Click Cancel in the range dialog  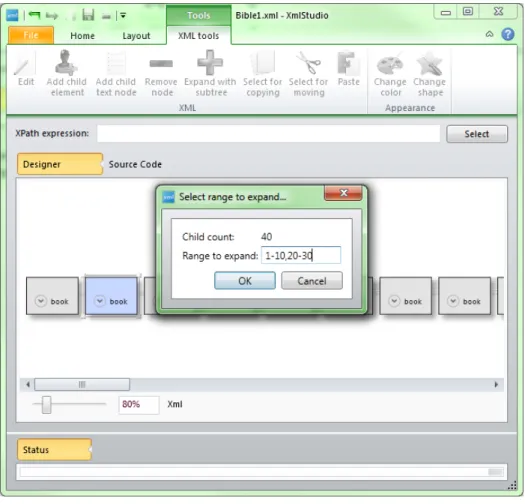click(312, 281)
